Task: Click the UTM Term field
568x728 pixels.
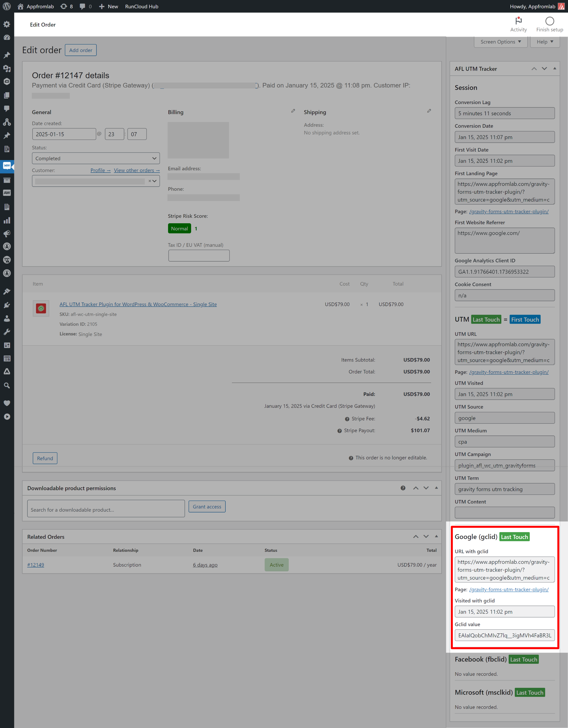Action: 505,489
